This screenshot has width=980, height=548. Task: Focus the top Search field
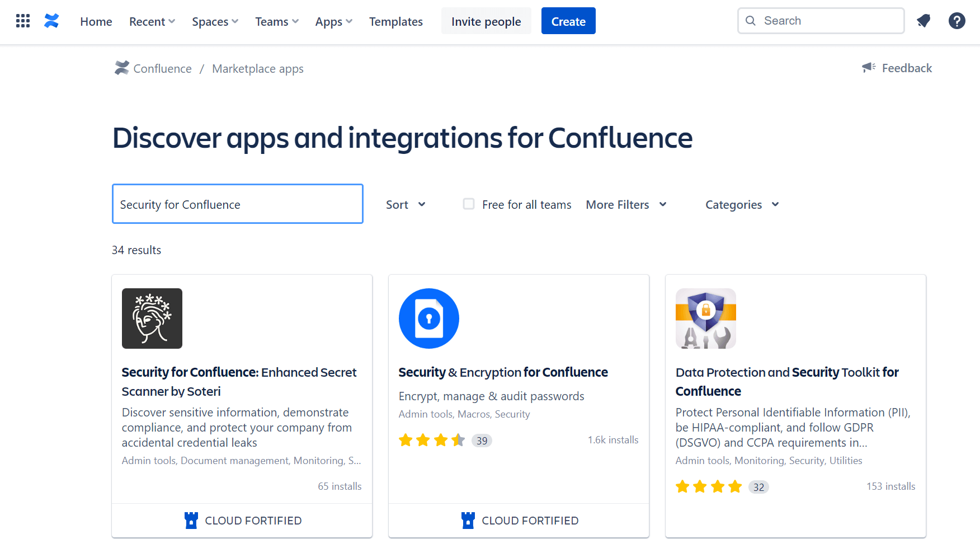[x=821, y=21]
